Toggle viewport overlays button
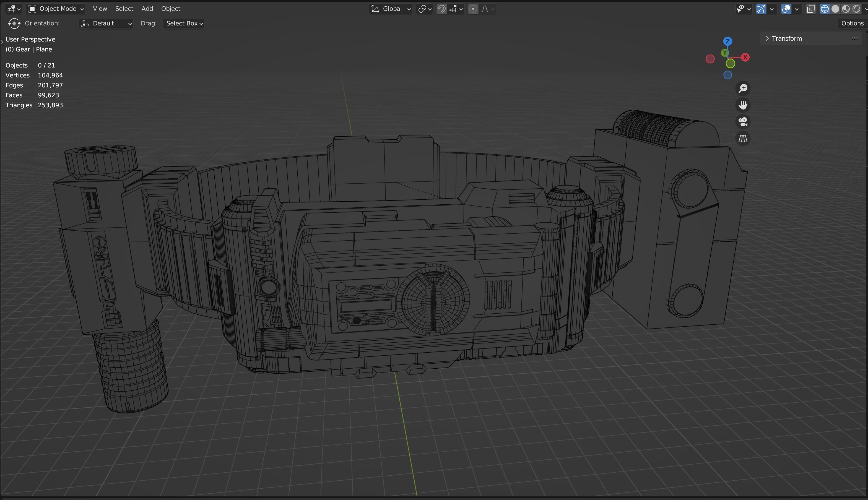868x500 pixels. point(786,9)
